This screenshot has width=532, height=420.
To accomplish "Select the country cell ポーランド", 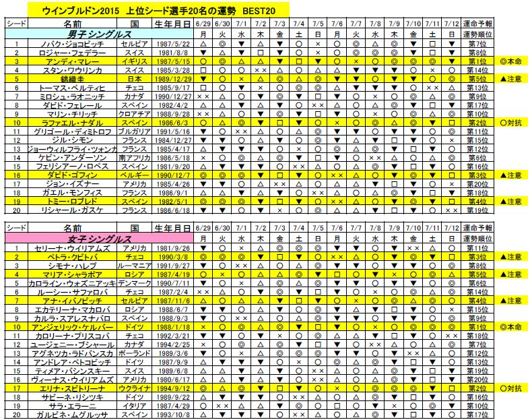I will point(135,353).
